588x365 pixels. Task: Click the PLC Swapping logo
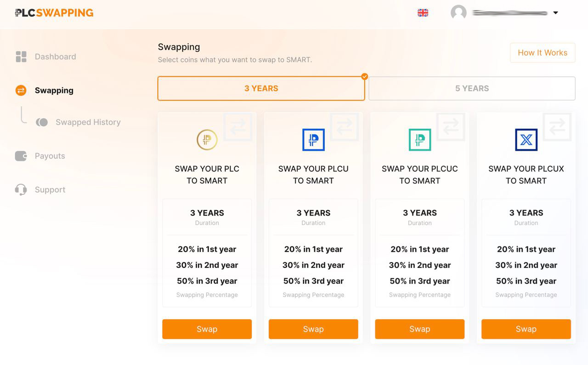click(x=54, y=13)
